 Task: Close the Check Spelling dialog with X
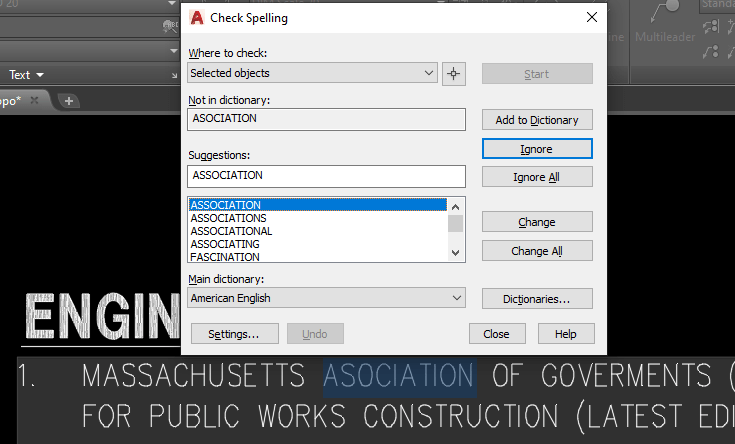(x=592, y=17)
